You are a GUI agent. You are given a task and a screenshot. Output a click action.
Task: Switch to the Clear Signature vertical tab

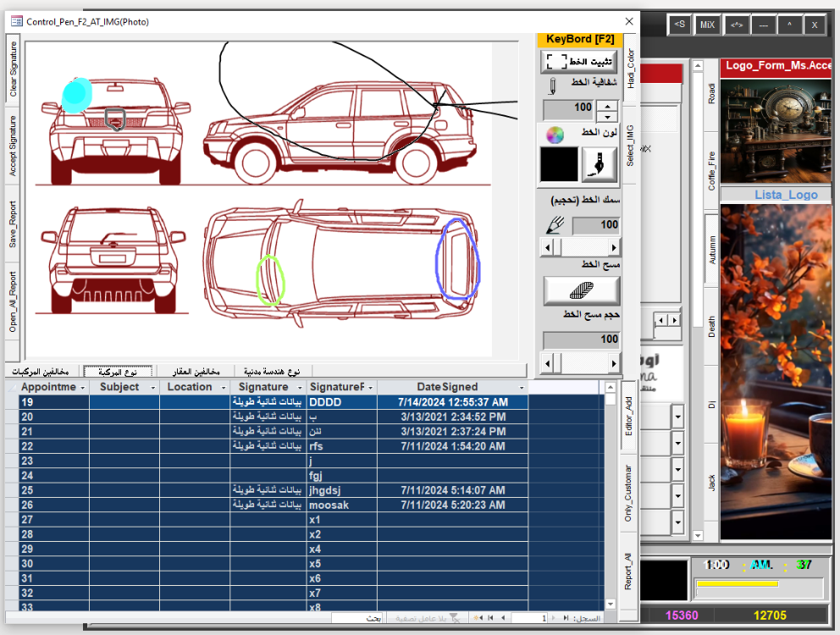point(14,69)
